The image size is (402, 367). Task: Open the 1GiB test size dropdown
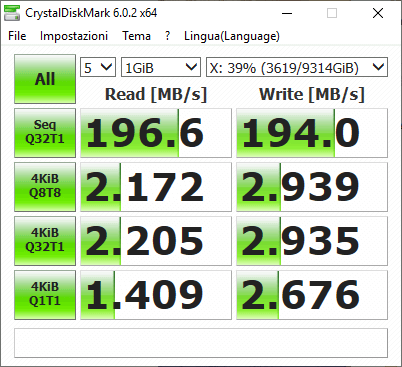pyautogui.click(x=161, y=67)
